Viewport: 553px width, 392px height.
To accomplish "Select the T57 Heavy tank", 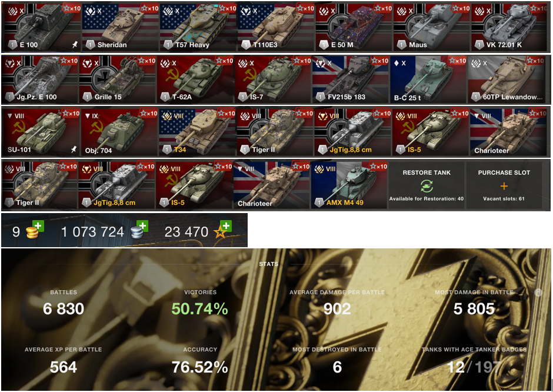I will pyautogui.click(x=198, y=27).
